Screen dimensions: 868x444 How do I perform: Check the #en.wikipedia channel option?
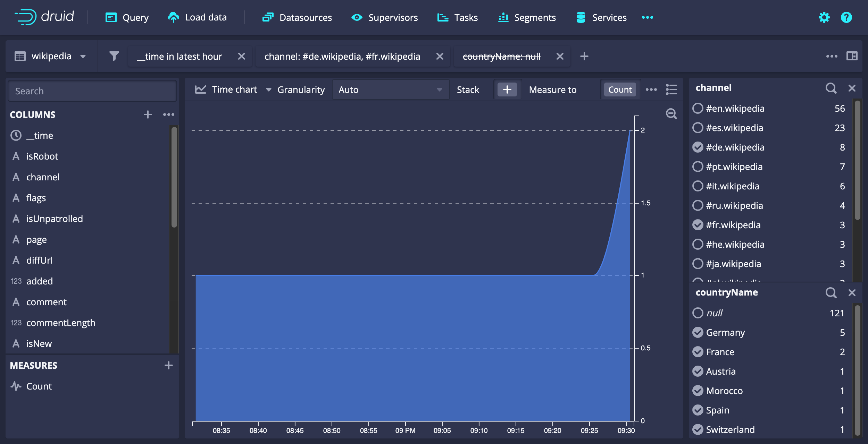[x=698, y=109]
